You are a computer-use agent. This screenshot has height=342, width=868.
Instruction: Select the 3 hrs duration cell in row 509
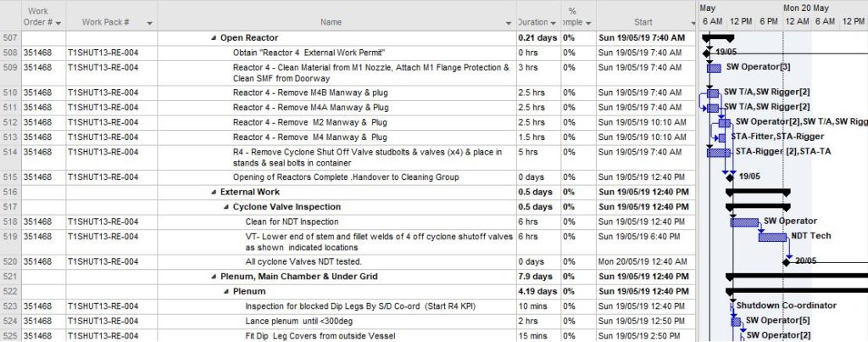coord(531,67)
